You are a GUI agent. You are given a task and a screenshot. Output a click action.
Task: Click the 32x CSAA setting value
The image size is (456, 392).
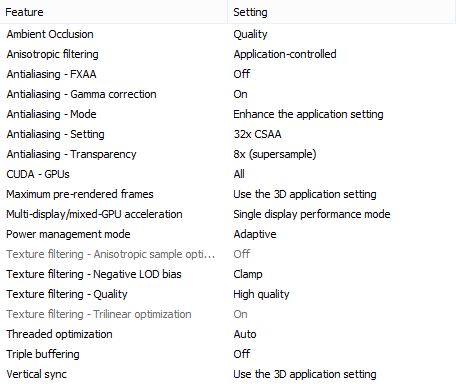(257, 134)
